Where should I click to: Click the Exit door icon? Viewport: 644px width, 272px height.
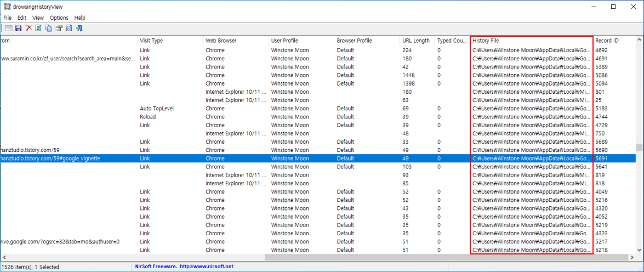(79, 29)
